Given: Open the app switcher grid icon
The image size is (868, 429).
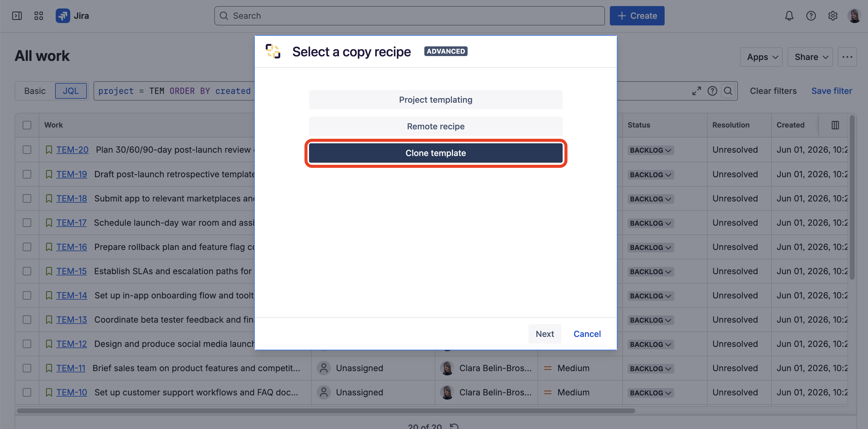Looking at the screenshot, I should click(39, 16).
